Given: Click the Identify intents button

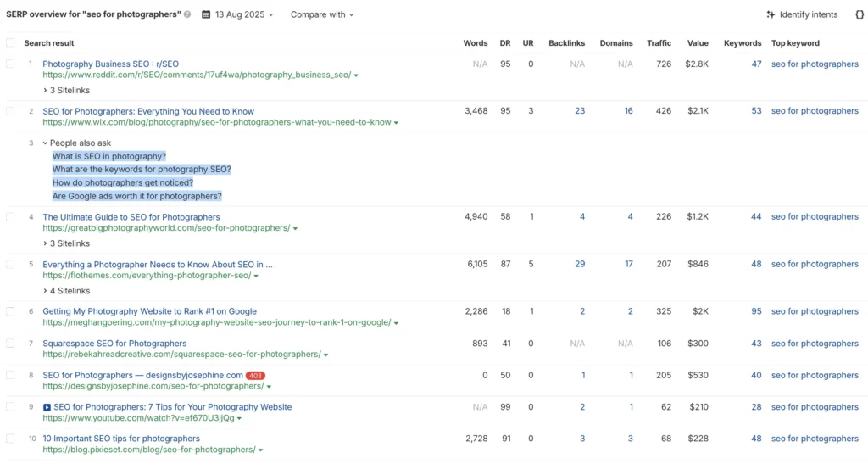Looking at the screenshot, I should [802, 14].
